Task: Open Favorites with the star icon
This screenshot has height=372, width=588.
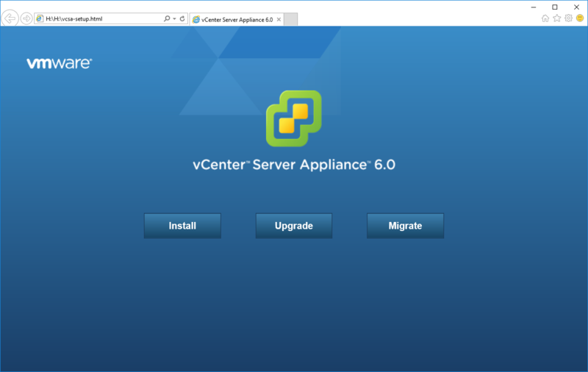Action: coord(557,18)
